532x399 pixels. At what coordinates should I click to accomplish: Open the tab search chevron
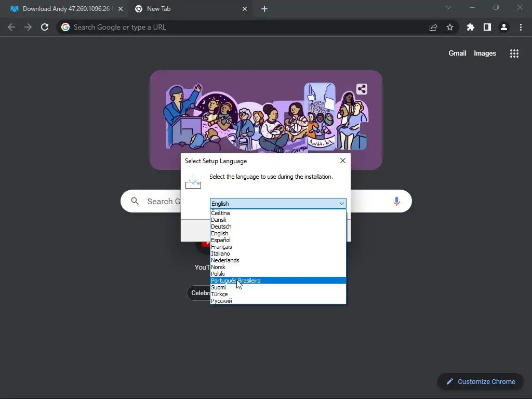[448, 7]
